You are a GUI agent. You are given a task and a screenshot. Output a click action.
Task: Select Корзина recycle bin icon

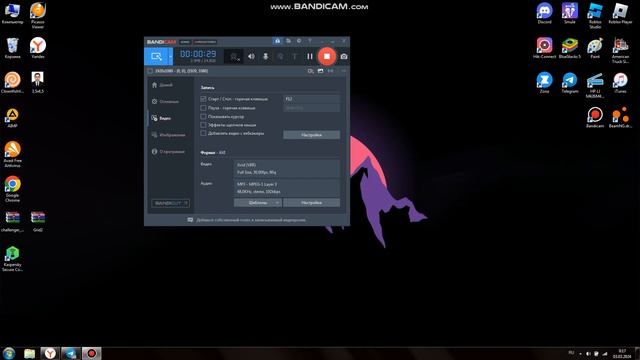[x=13, y=48]
